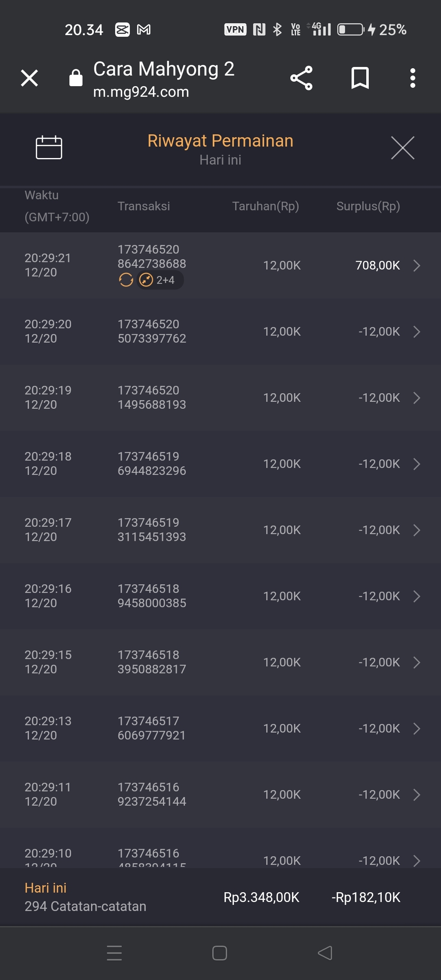Open the calendar date picker icon
441x980 pixels.
coord(49,147)
